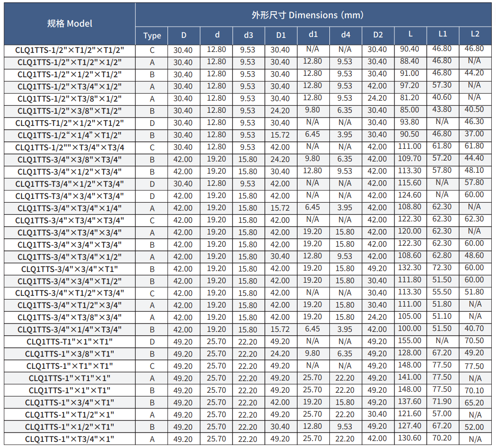This screenshot has width=496, height=448.
Task: Select model CLQ1TTS-1/2“×1/4”×T1/2"
Action: pos(70,135)
